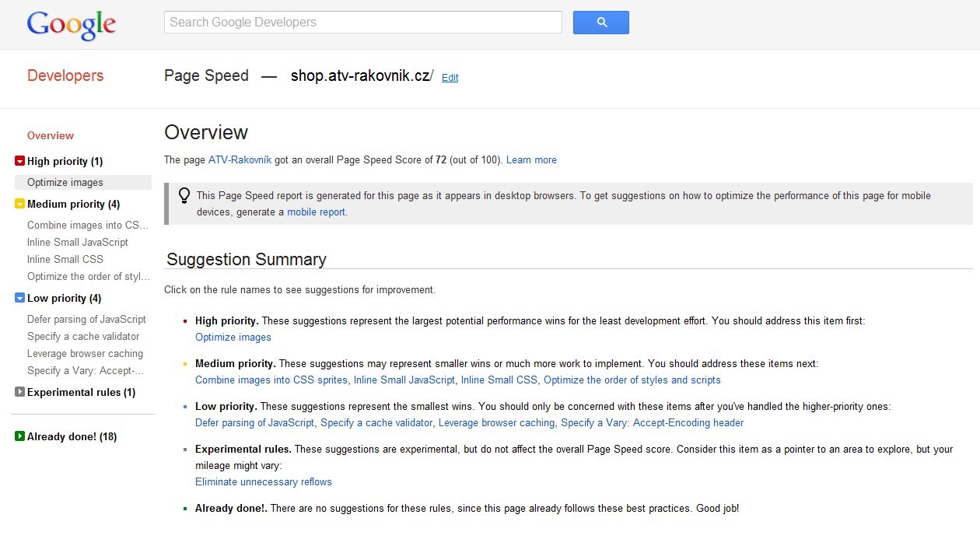Open sidebar item Inline Small JavaScript
Viewport: 980px width, 560px height.
coord(78,242)
